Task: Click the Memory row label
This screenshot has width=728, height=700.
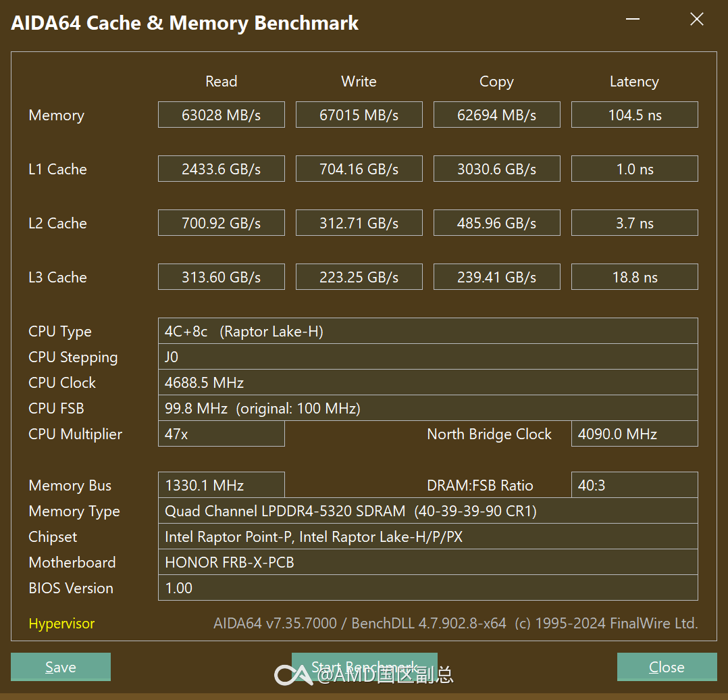Action: click(57, 115)
